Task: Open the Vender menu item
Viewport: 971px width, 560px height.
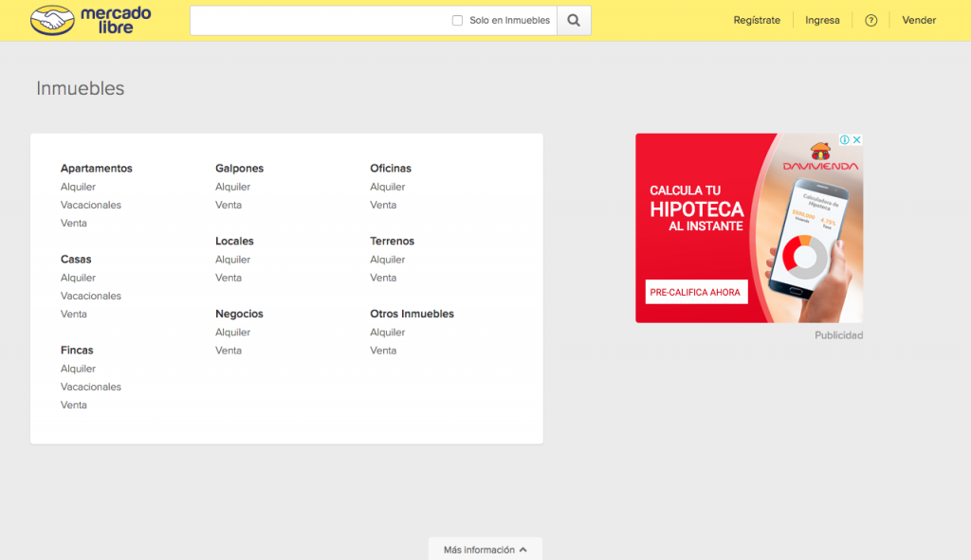Action: click(x=919, y=20)
